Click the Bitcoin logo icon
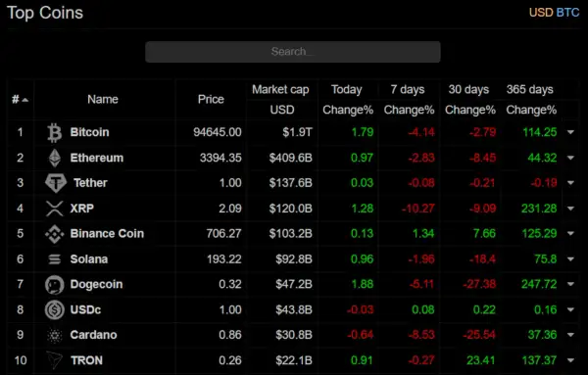 [55, 132]
